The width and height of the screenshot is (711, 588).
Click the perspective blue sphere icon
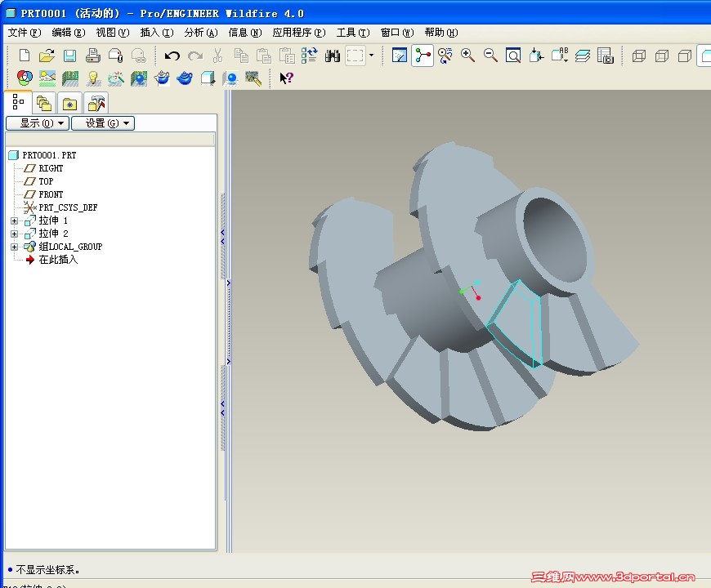click(x=230, y=78)
